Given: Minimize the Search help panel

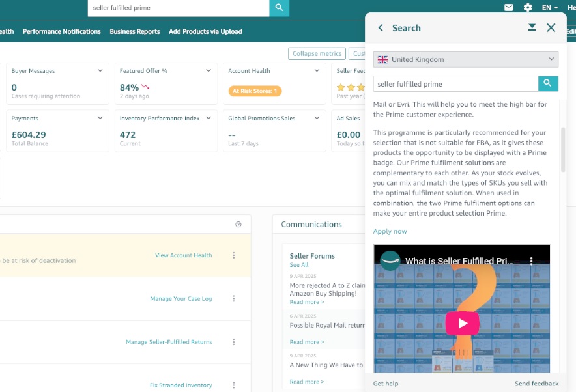Looking at the screenshot, I should (532, 27).
